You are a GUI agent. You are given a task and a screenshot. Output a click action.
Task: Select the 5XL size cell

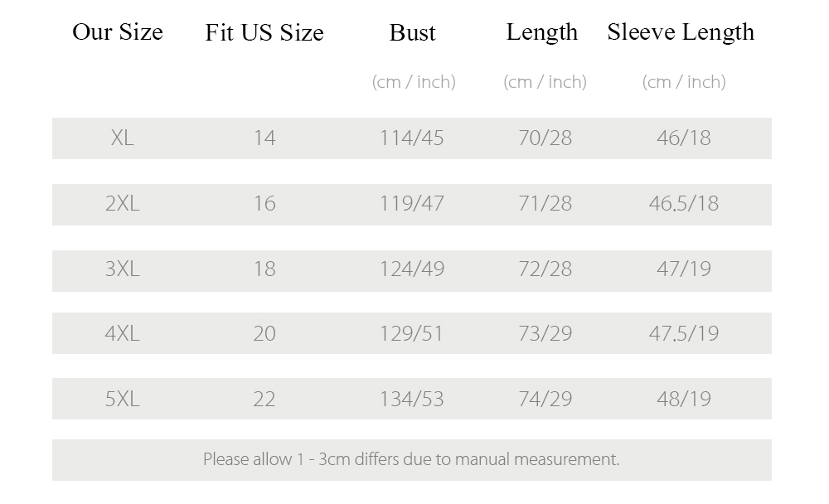coord(122,400)
